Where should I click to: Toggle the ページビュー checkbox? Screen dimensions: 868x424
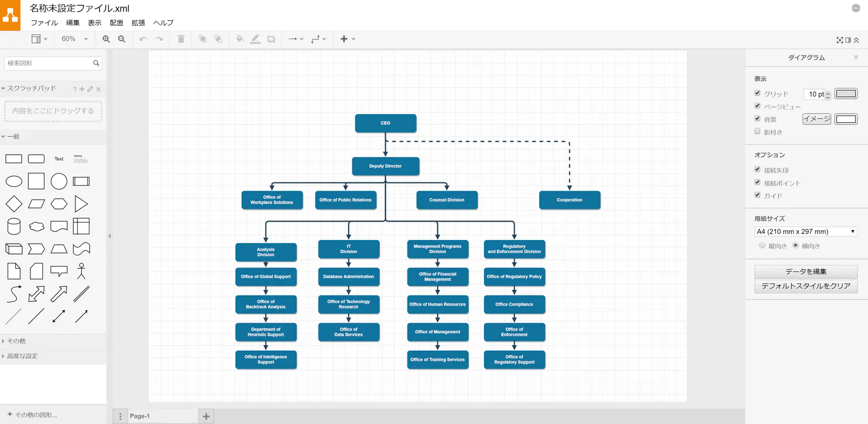coord(757,106)
